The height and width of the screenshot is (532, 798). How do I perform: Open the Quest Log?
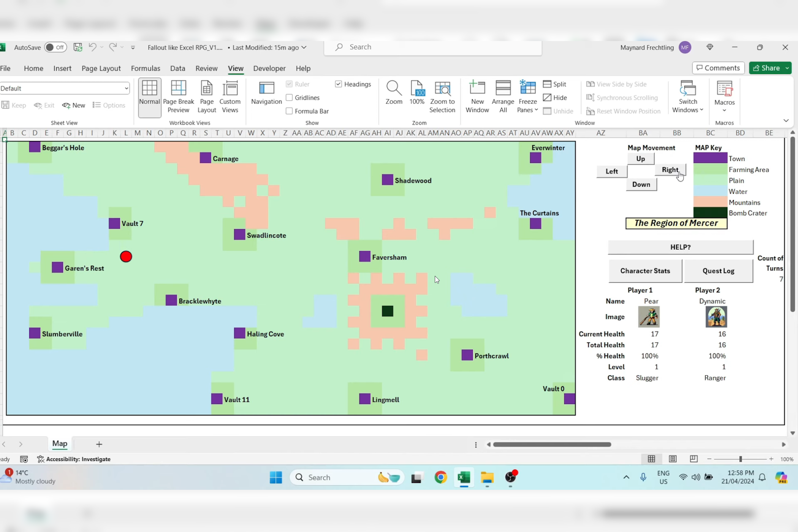tap(717, 271)
